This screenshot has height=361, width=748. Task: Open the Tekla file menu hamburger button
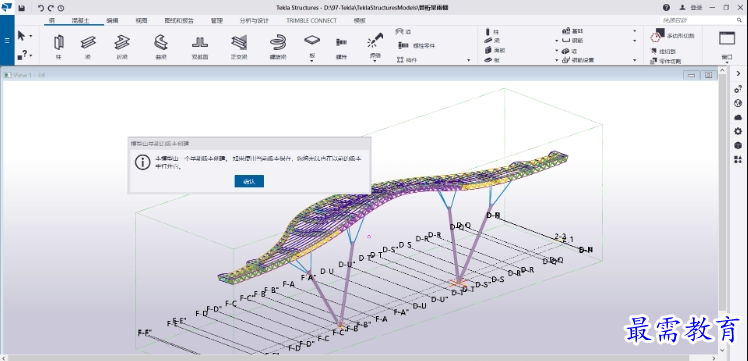coord(7,41)
